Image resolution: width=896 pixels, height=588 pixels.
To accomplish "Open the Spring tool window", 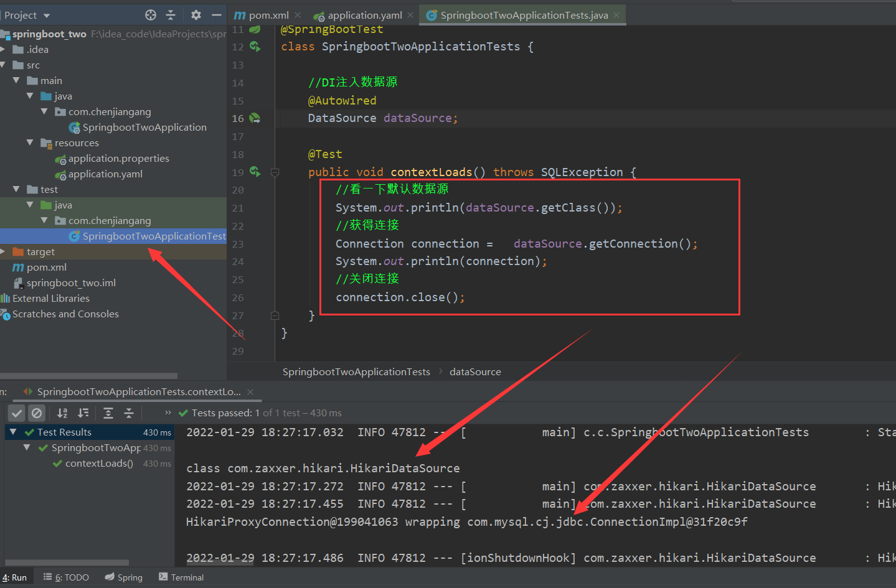I will (x=124, y=577).
